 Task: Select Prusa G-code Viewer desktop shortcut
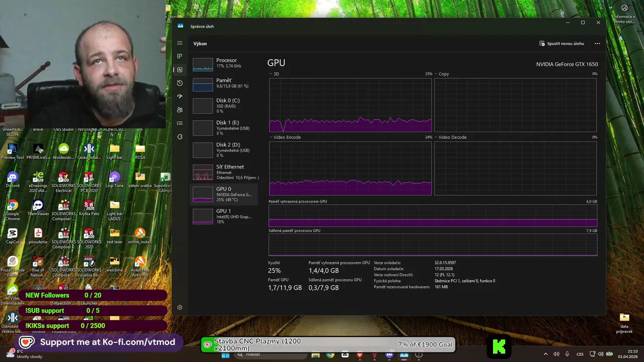(13, 266)
